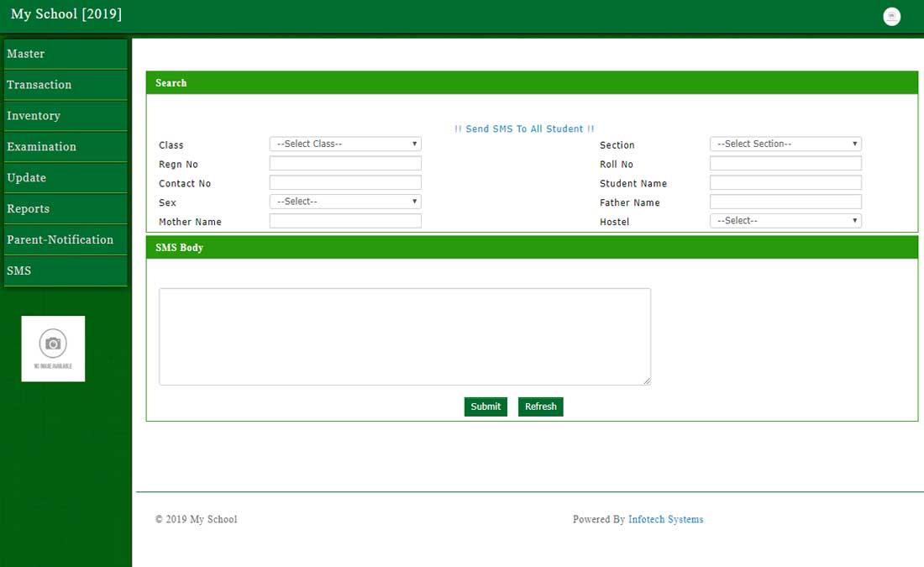Open the Select Class dropdown

pos(345,144)
